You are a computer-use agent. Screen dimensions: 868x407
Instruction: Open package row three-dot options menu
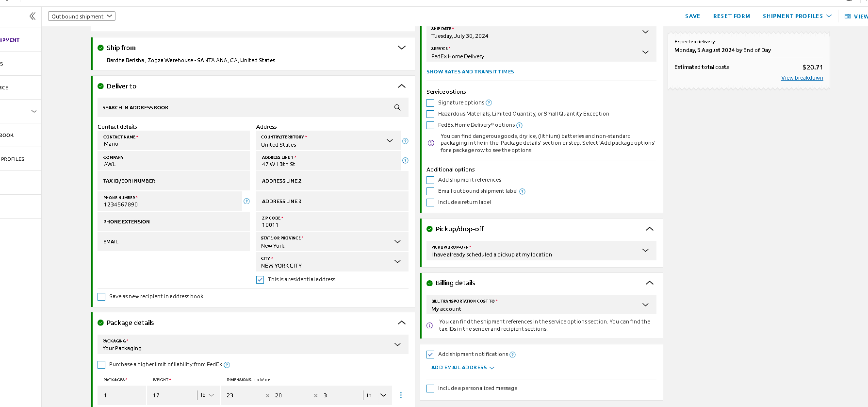tap(401, 395)
